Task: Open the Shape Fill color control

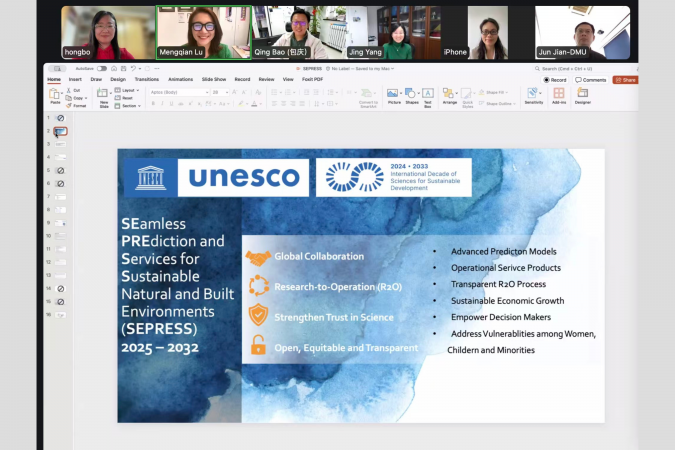Action: pos(493,93)
